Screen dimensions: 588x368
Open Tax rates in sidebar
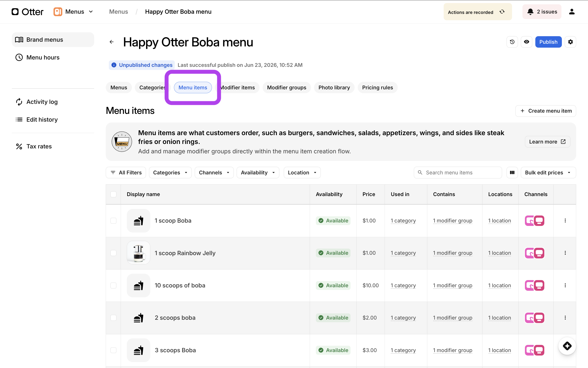coord(53,146)
